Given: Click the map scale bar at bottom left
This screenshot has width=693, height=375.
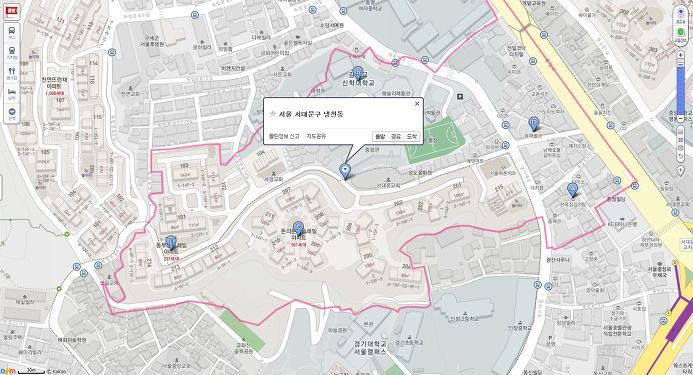Looking at the screenshot, I should [x=32, y=371].
